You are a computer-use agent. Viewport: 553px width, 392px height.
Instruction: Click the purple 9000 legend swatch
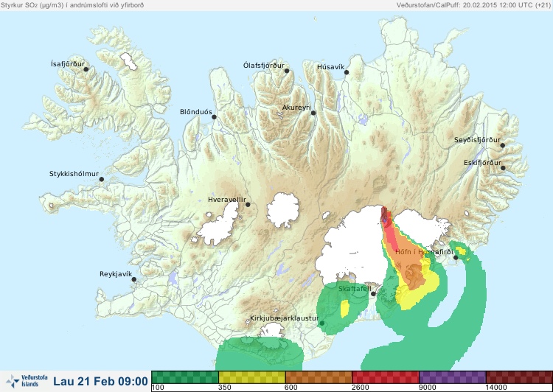[x=453, y=377]
